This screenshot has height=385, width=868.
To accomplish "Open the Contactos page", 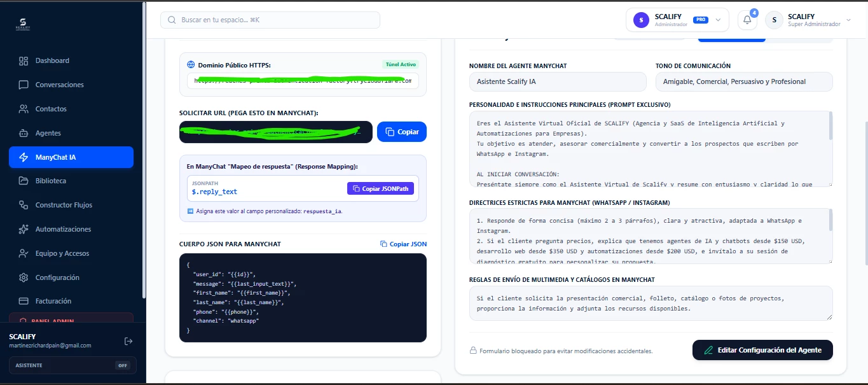I will pos(71,109).
